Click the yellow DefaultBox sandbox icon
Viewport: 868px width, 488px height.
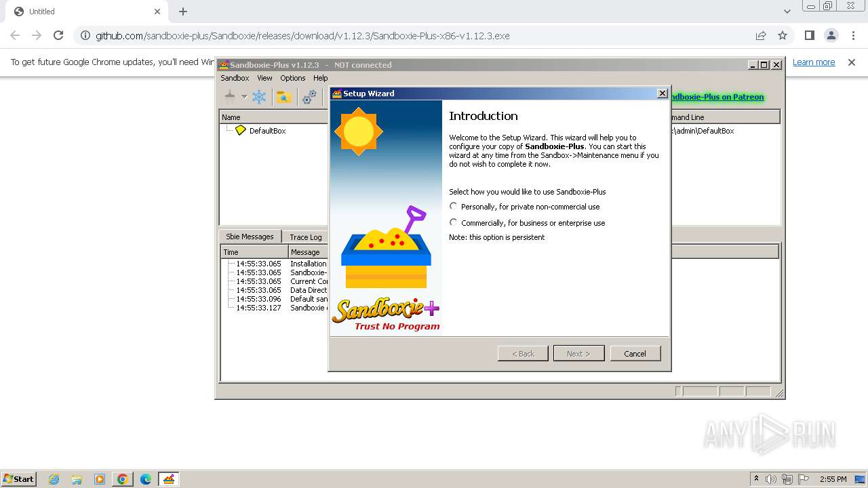point(241,130)
